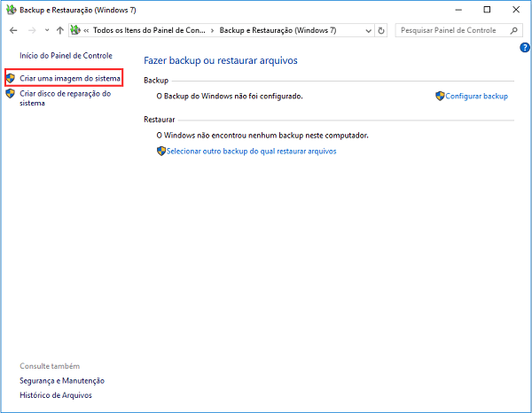Refresh the address bar location
Image resolution: width=532 pixels, height=413 pixels.
point(381,30)
